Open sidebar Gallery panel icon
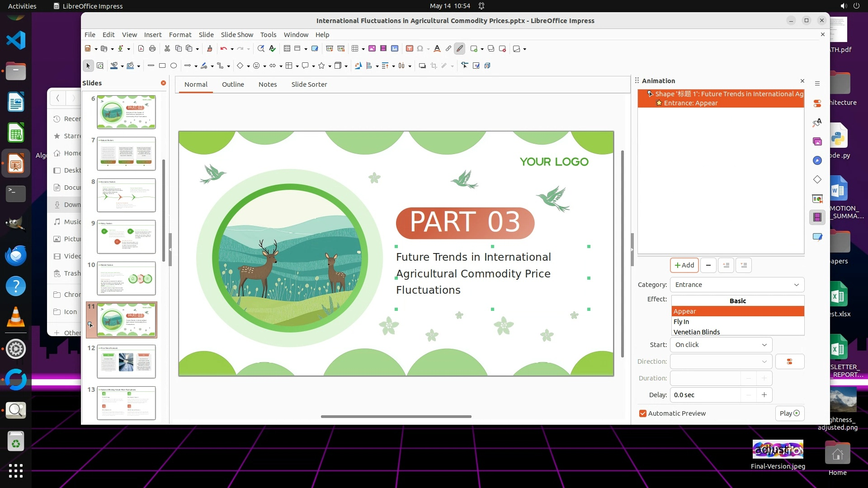868x488 pixels. [x=817, y=142]
